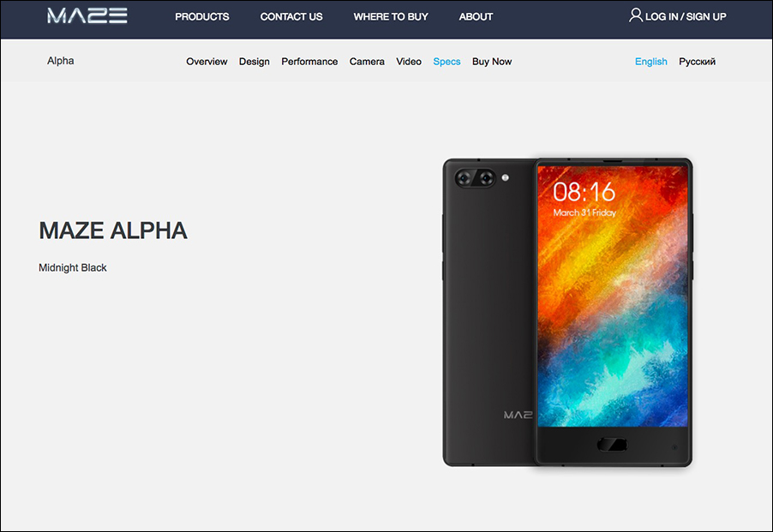The height and width of the screenshot is (532, 773).
Task: Switch language to English
Action: tap(650, 62)
